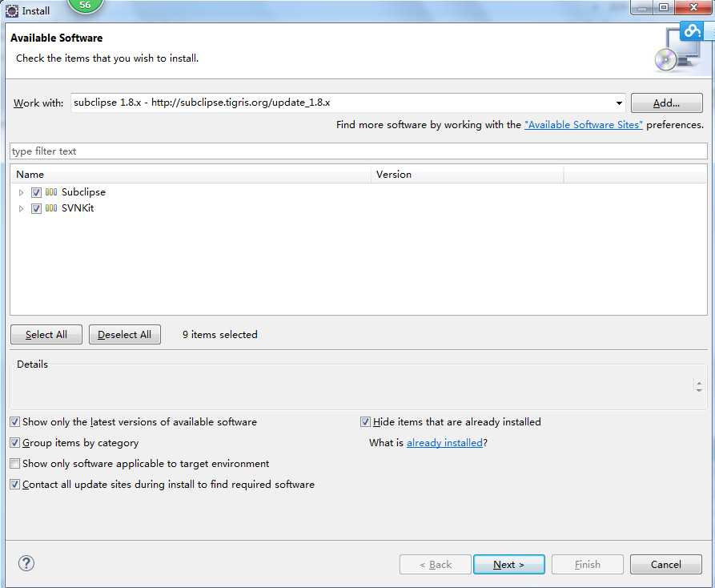Toggle Hide items that are already installed
Screen dimensions: 715x588
[365, 421]
